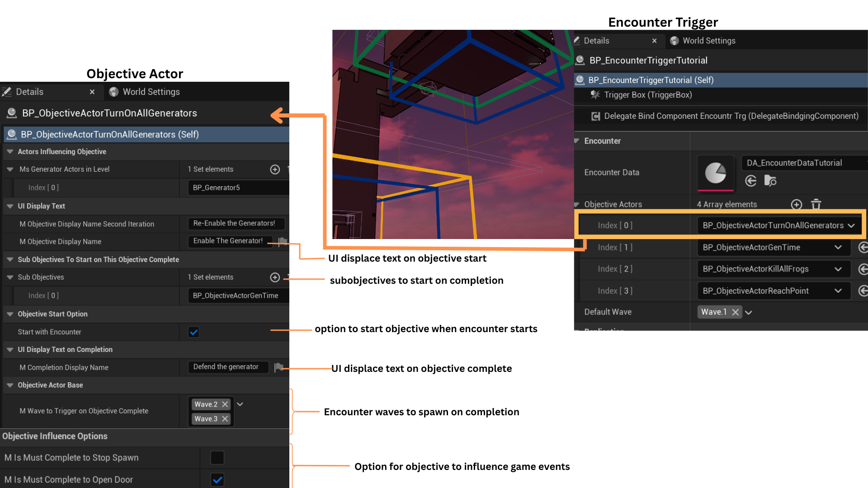Image resolution: width=868 pixels, height=488 pixels.
Task: Add element to Ms Generator Actors set
Action: [275, 169]
